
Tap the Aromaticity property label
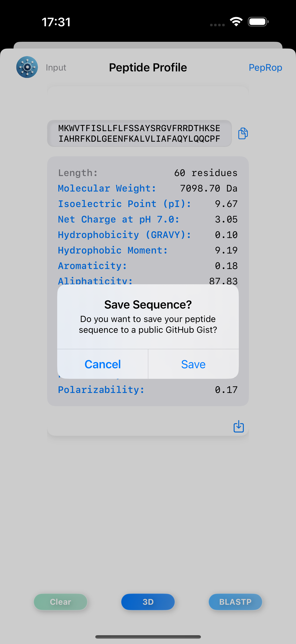click(x=93, y=266)
